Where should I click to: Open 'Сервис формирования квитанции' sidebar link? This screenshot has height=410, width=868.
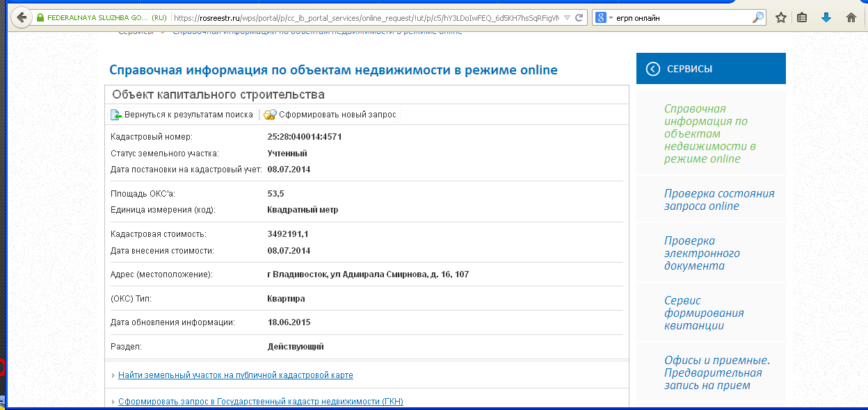tap(703, 313)
